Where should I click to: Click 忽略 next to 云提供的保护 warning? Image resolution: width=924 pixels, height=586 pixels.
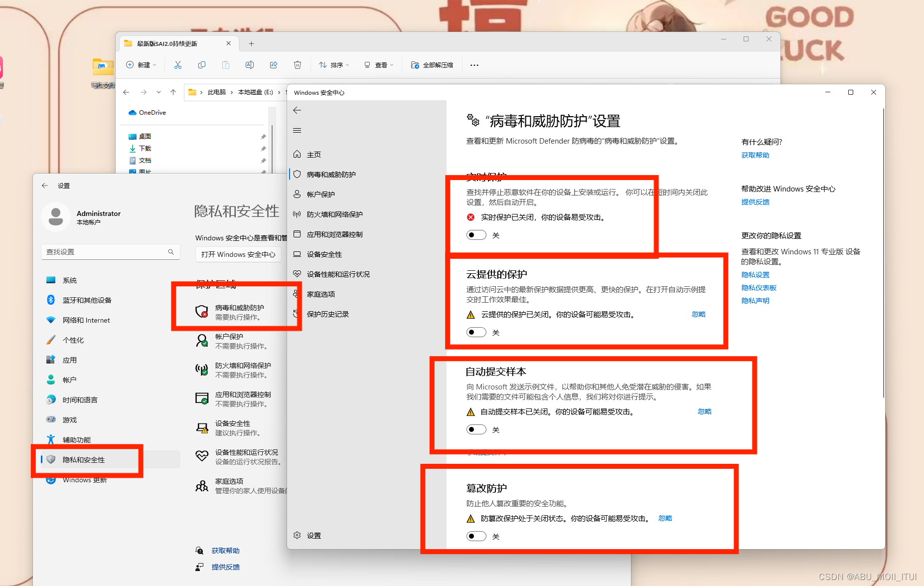pos(699,314)
